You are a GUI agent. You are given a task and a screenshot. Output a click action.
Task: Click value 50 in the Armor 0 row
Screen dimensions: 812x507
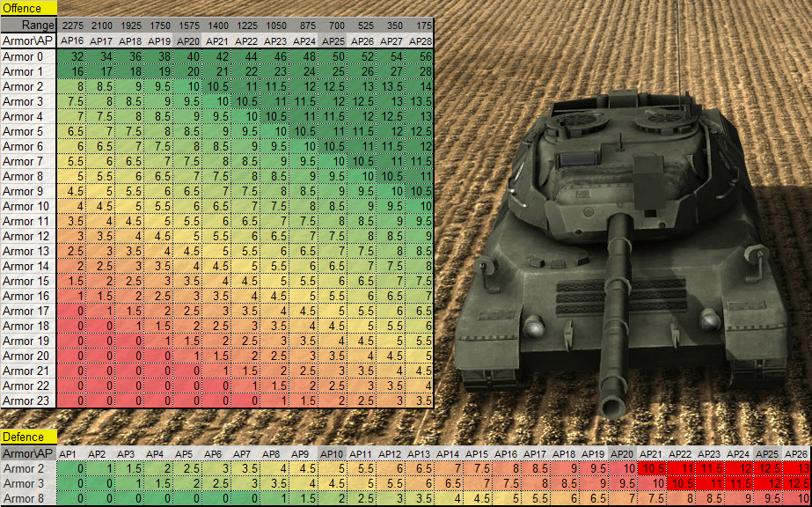point(333,56)
